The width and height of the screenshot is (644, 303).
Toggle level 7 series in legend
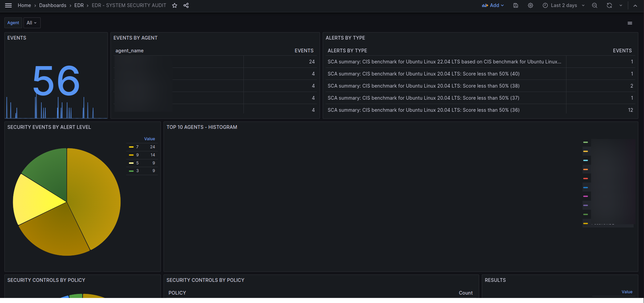(x=137, y=147)
